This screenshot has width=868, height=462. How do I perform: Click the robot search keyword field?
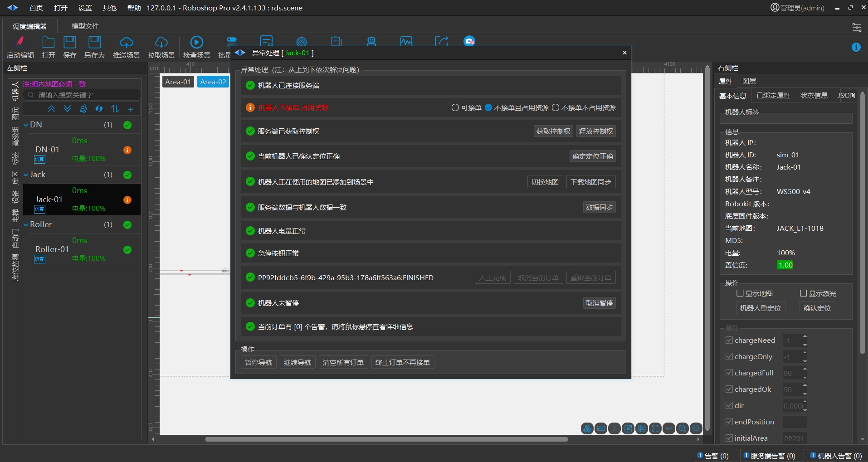click(x=82, y=95)
